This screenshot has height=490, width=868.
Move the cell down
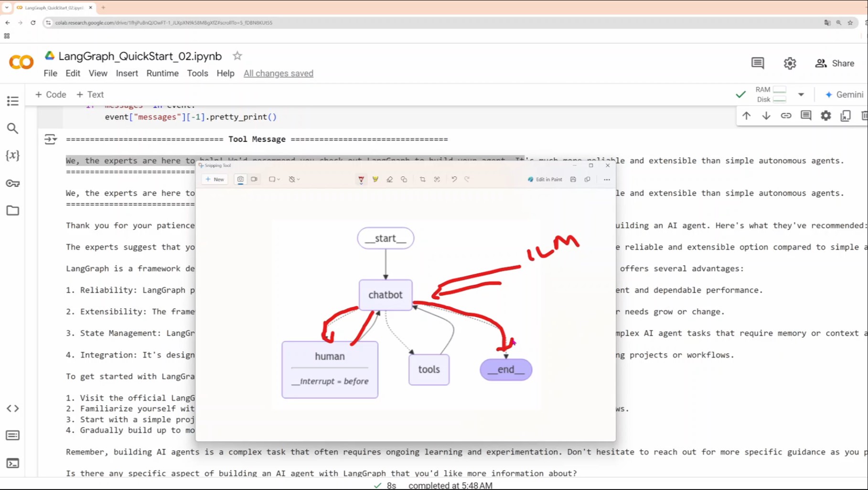[x=766, y=116]
